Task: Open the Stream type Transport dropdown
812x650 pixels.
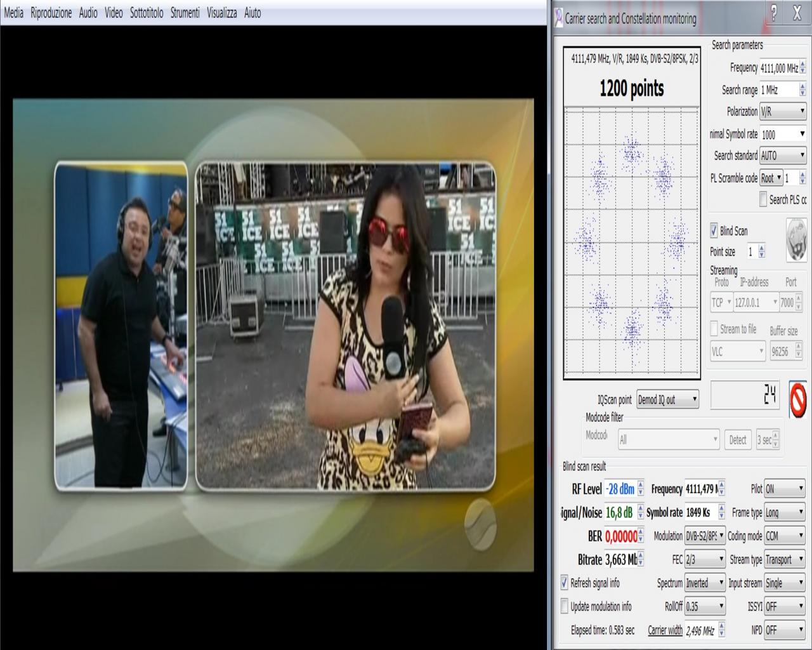Action: [785, 559]
